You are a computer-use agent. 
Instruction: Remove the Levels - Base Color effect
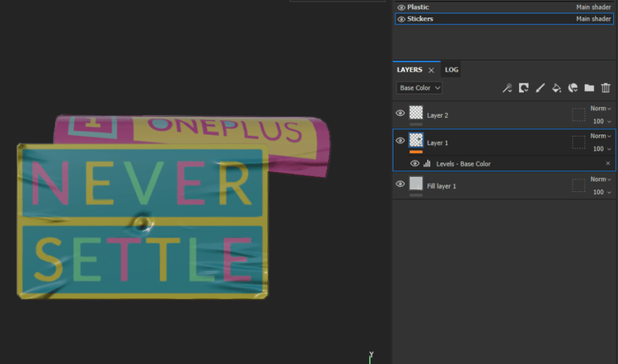click(608, 164)
